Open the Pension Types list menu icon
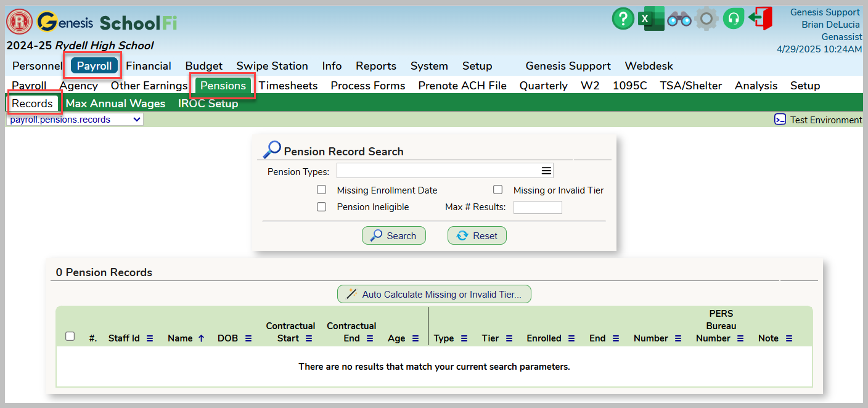Viewport: 868px width, 408px height. 546,171
